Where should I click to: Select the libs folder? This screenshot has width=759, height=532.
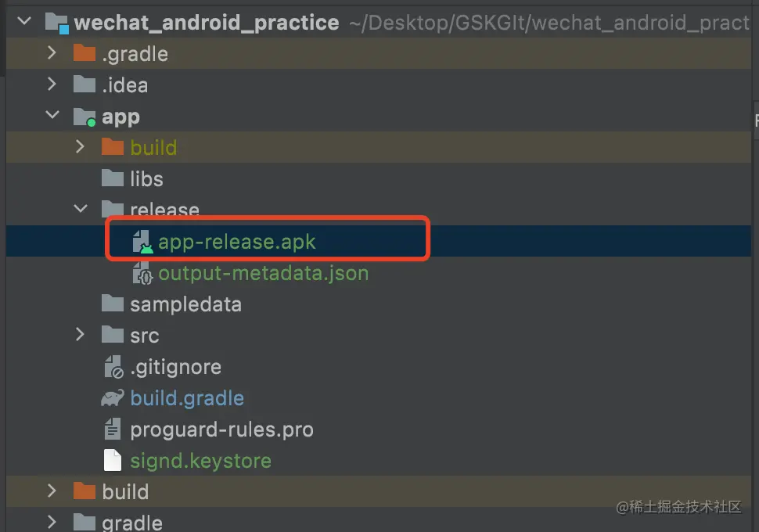pos(146,179)
